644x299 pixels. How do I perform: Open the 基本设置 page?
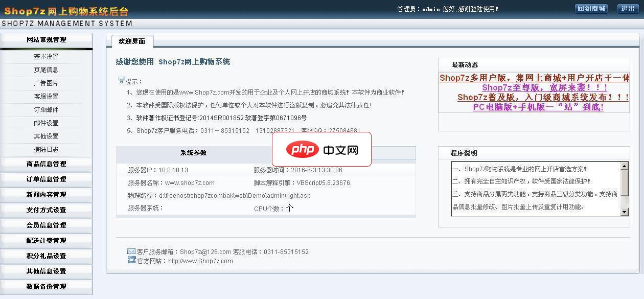tap(47, 56)
